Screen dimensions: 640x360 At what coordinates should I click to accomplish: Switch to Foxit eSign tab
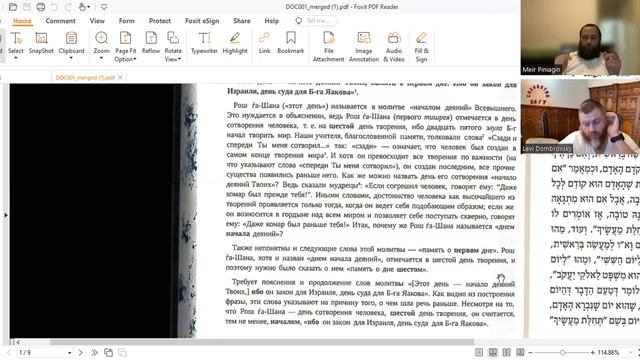click(202, 21)
